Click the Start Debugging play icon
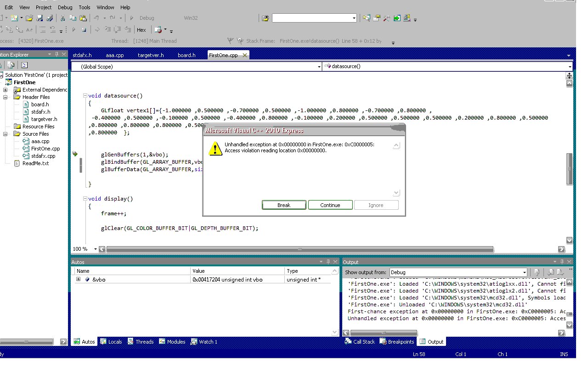Image resolution: width=588 pixels, height=368 pixels. coord(131,18)
